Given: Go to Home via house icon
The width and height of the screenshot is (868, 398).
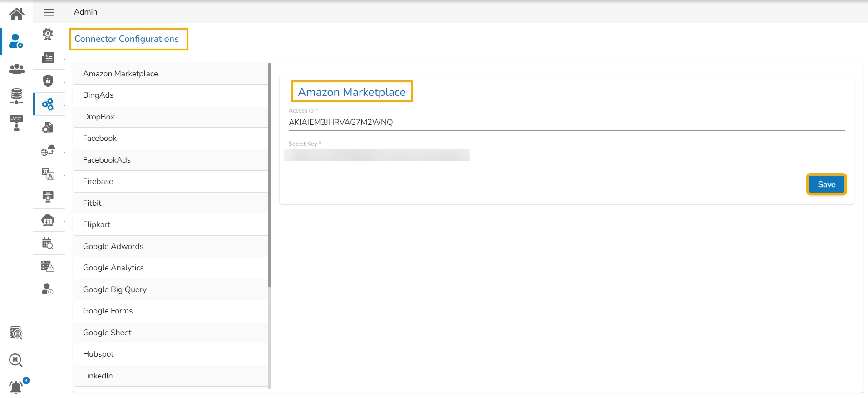Looking at the screenshot, I should [x=17, y=14].
